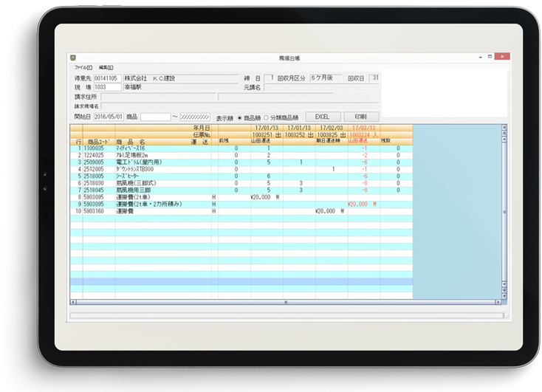The width and height of the screenshot is (542, 392).
Task: Open the 編集(E) menu
Action: pos(106,67)
